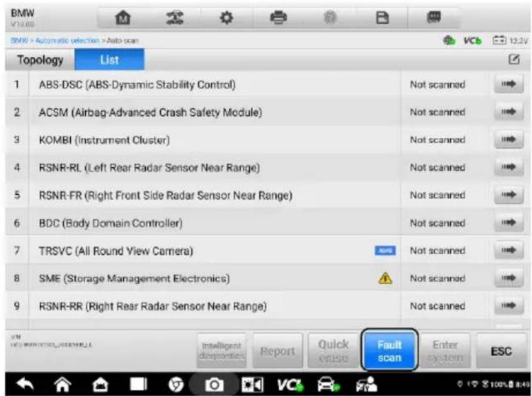Tap the edit list icon at top right

[514, 59]
